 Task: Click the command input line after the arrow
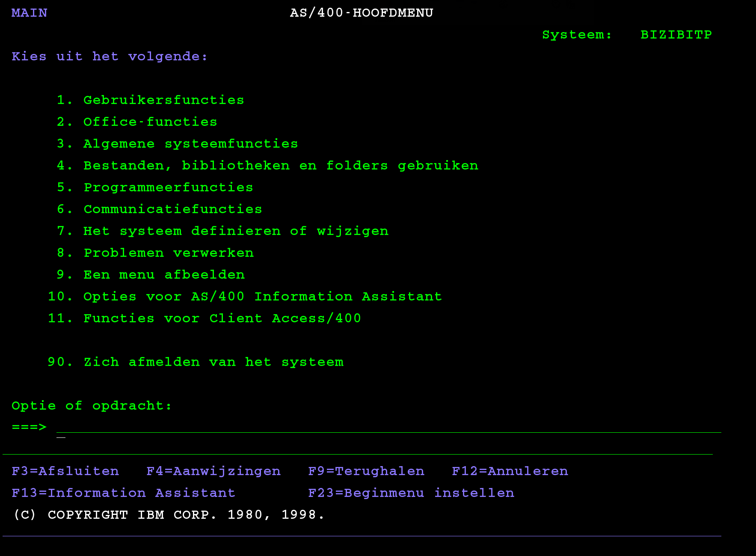(x=385, y=427)
